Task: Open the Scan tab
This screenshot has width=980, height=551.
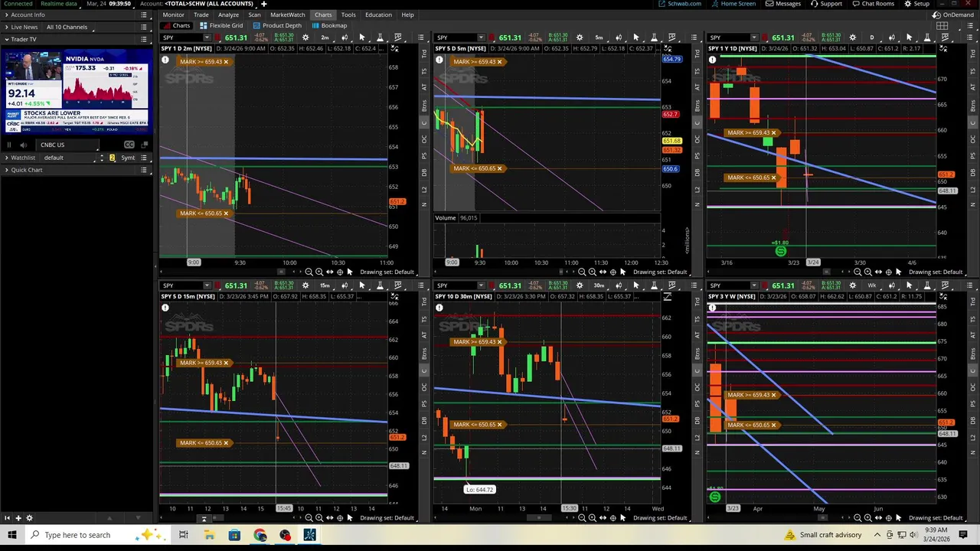Action: point(254,15)
